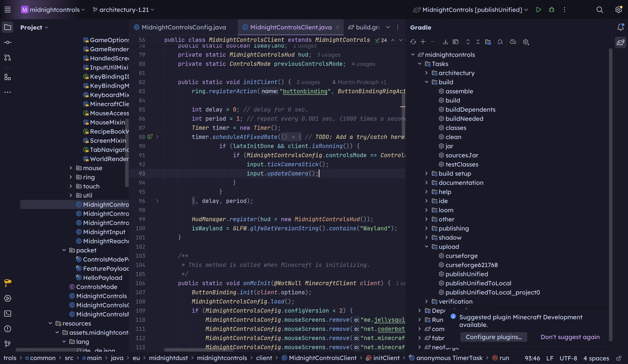Viewport: 628px width, 364px height.
Task: Toggle read-only lock in status bar
Action: [x=619, y=358]
